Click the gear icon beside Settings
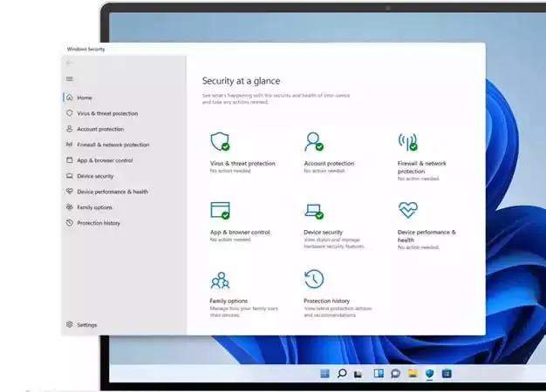The height and width of the screenshot is (392, 546). [70, 324]
